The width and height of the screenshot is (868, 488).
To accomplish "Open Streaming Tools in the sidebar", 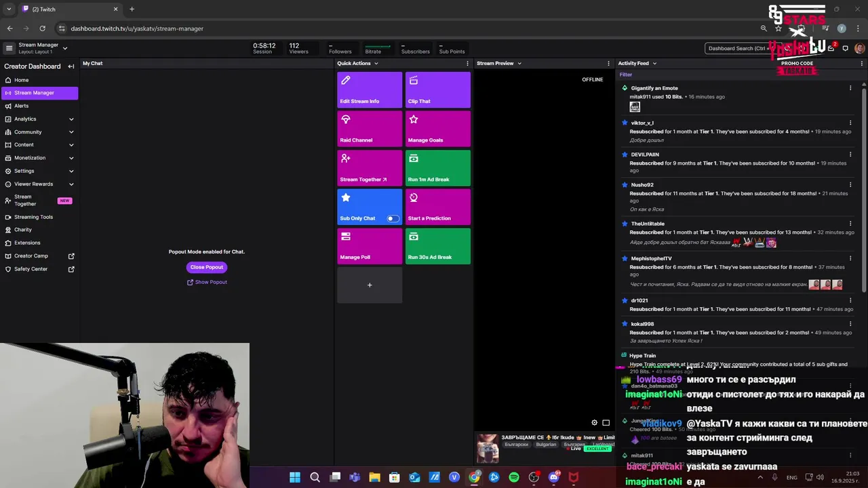I will coord(39,217).
